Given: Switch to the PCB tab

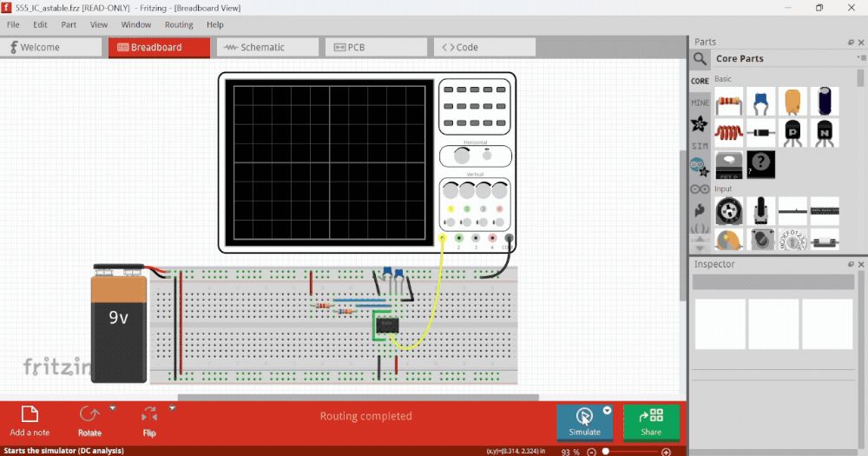Looking at the screenshot, I should [x=376, y=47].
